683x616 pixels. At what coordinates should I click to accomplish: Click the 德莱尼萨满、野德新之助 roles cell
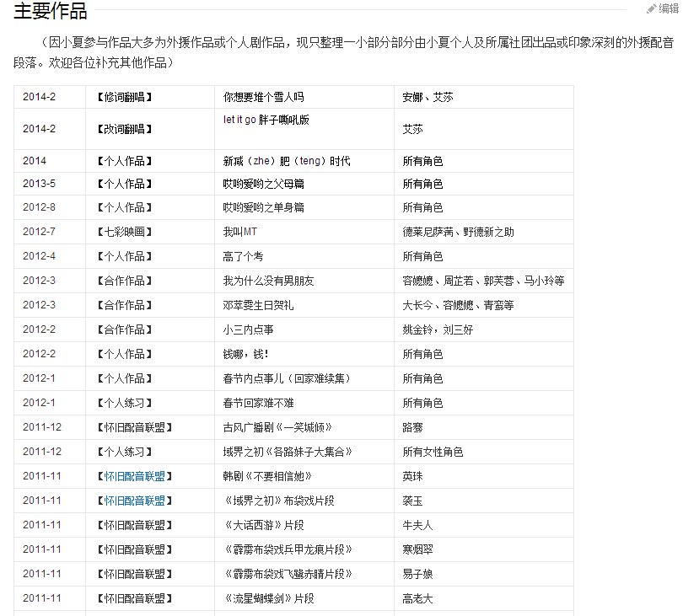click(x=460, y=231)
